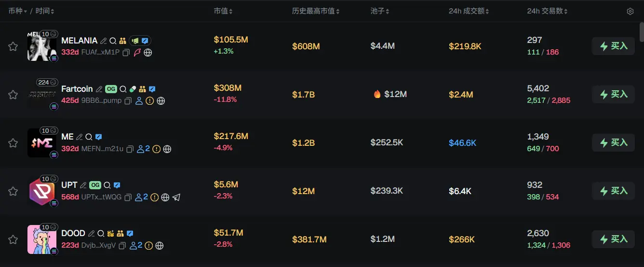
Task: Sort by 历史最高市值 column header
Action: coord(316,11)
